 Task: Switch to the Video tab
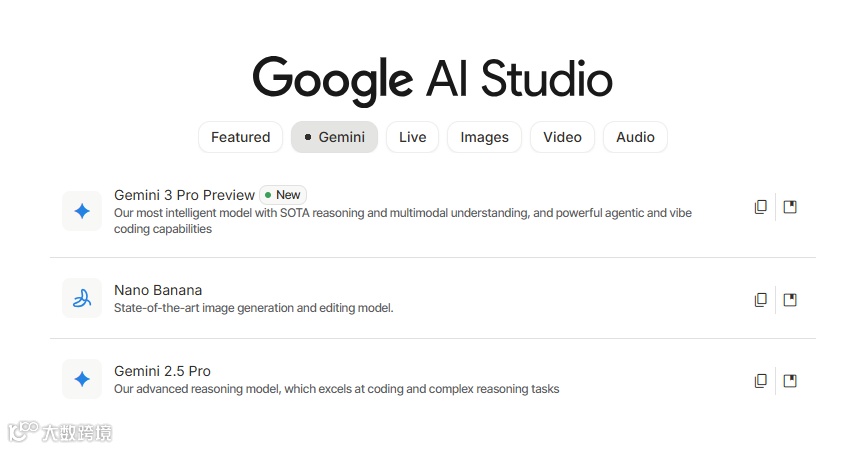click(x=562, y=137)
